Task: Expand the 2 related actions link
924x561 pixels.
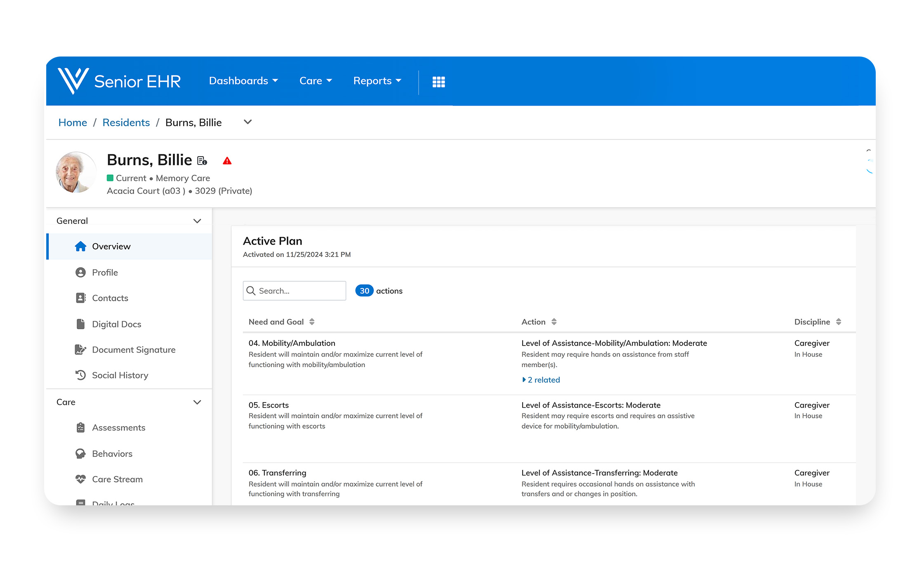Action: click(541, 380)
